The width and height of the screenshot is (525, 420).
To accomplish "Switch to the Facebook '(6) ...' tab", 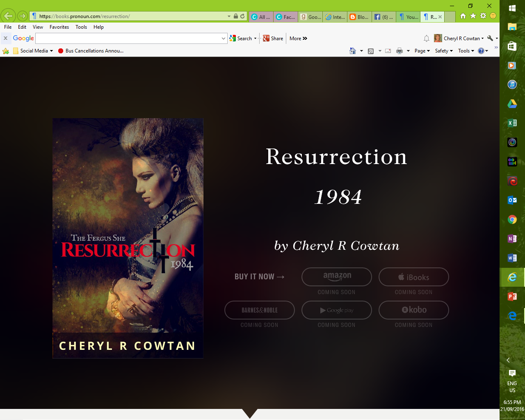I will 384,17.
